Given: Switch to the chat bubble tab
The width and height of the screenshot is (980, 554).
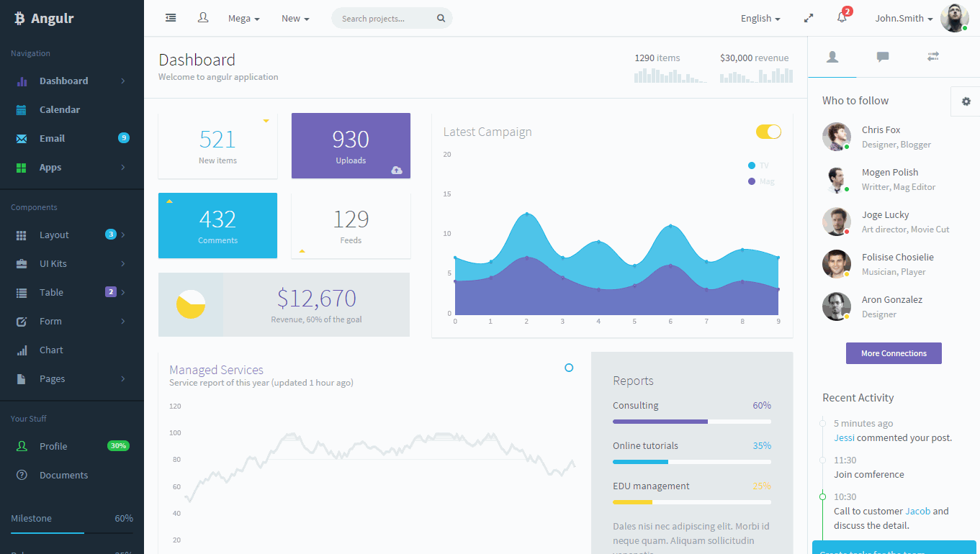Looking at the screenshot, I should click(882, 57).
